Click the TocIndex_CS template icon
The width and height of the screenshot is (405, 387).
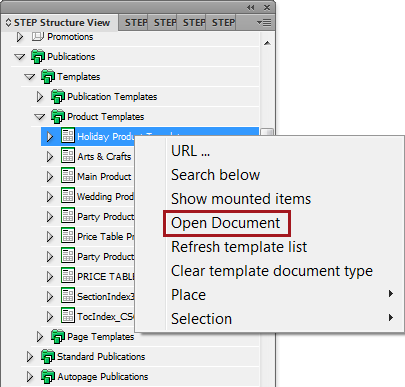(x=68, y=316)
